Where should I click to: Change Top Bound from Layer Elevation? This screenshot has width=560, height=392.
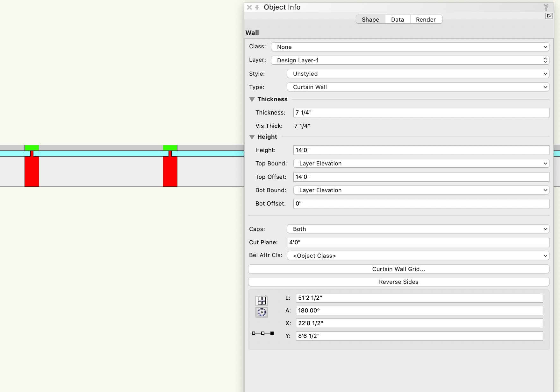(x=421, y=163)
